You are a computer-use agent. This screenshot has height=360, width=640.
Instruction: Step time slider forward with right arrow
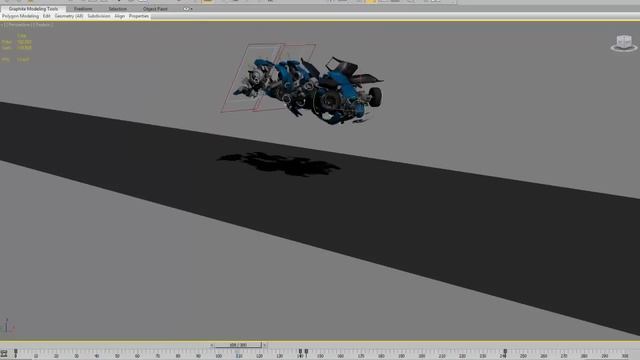point(264,345)
